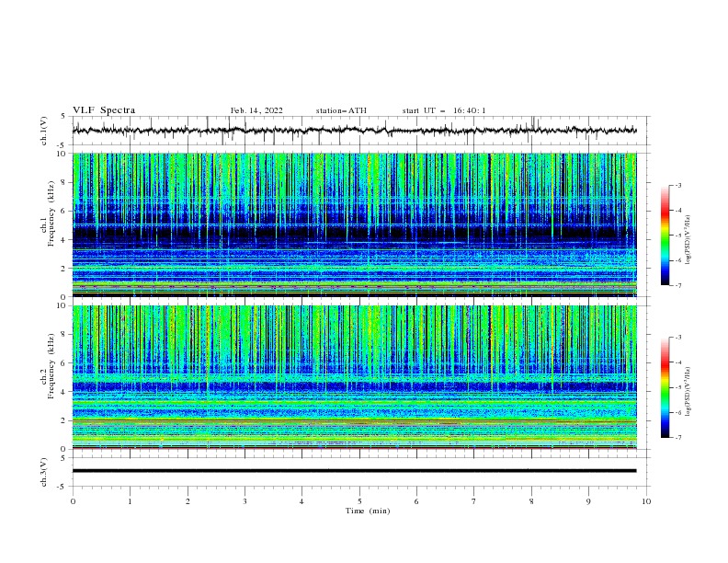Click time axis tick label "0" under ch.3
Screen dimensions: 728x563
tap(73, 501)
